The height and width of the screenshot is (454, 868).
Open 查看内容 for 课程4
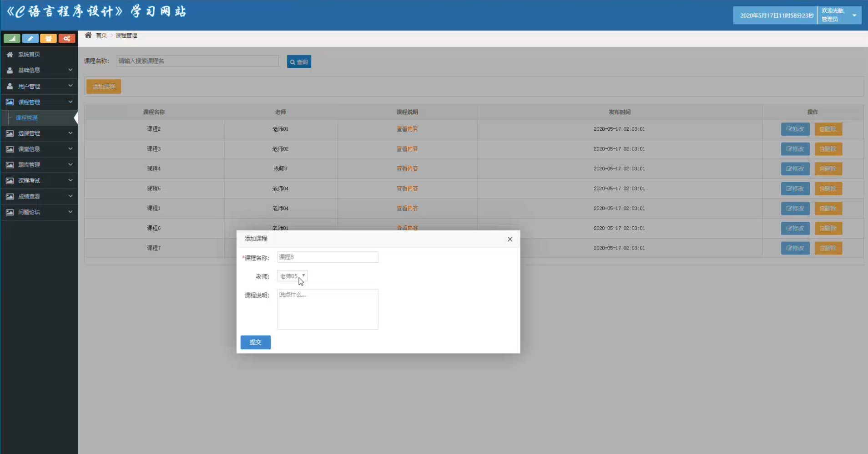(407, 168)
